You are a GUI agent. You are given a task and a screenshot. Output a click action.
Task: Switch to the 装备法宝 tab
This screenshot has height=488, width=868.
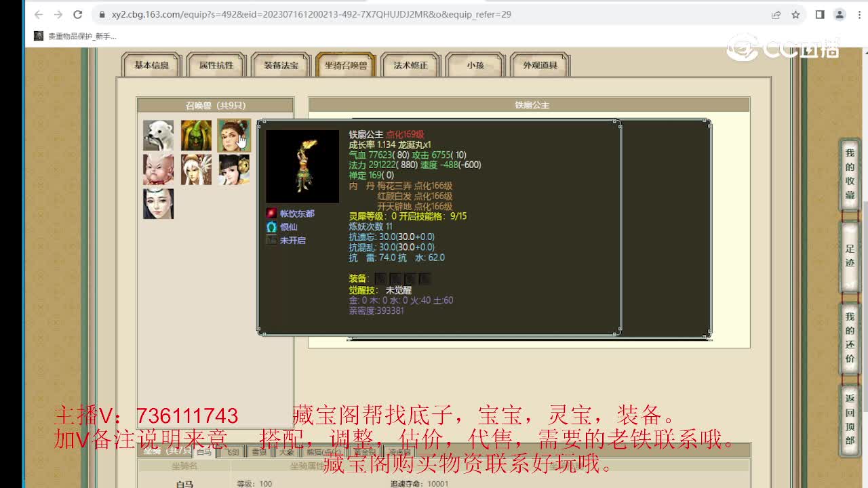click(x=281, y=64)
